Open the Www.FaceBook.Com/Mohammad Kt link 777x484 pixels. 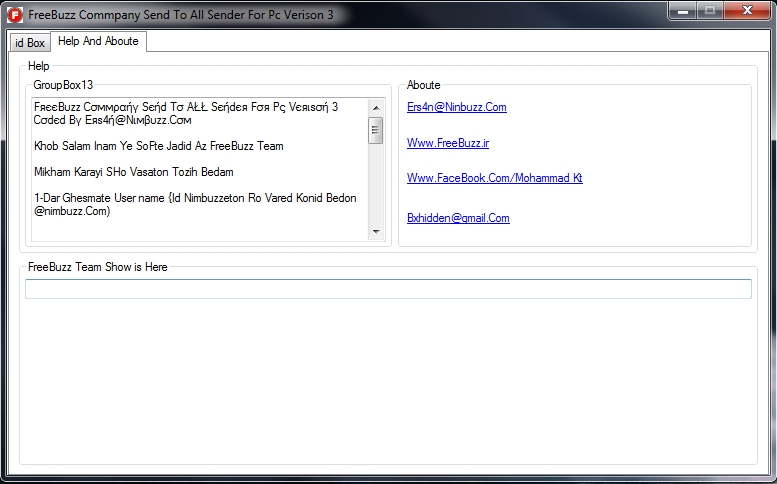pos(495,178)
